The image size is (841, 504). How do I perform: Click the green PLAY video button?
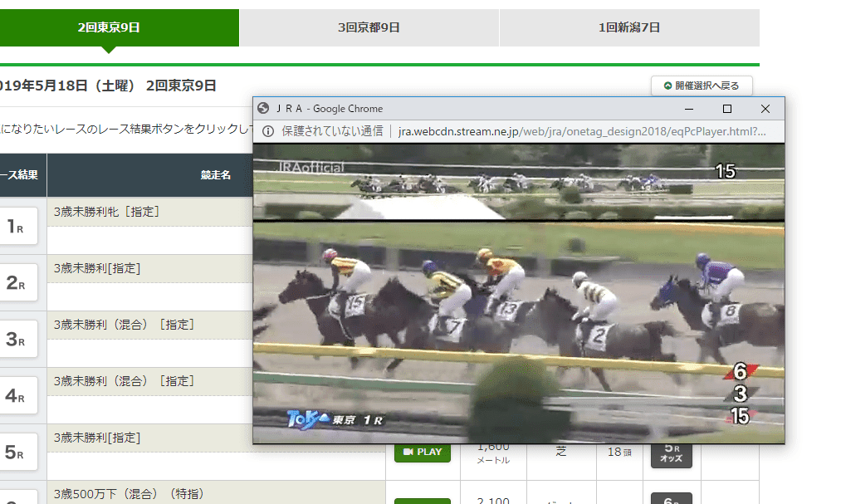(x=422, y=452)
